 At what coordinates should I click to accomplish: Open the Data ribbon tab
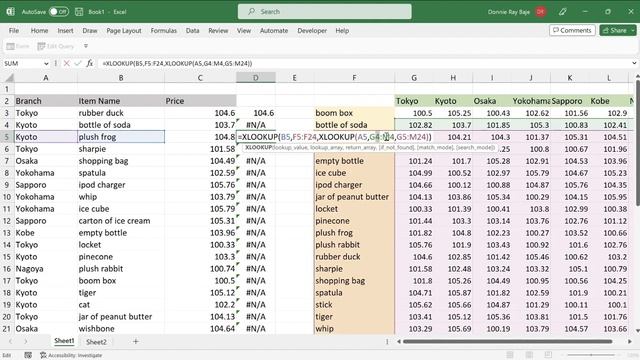tap(192, 31)
